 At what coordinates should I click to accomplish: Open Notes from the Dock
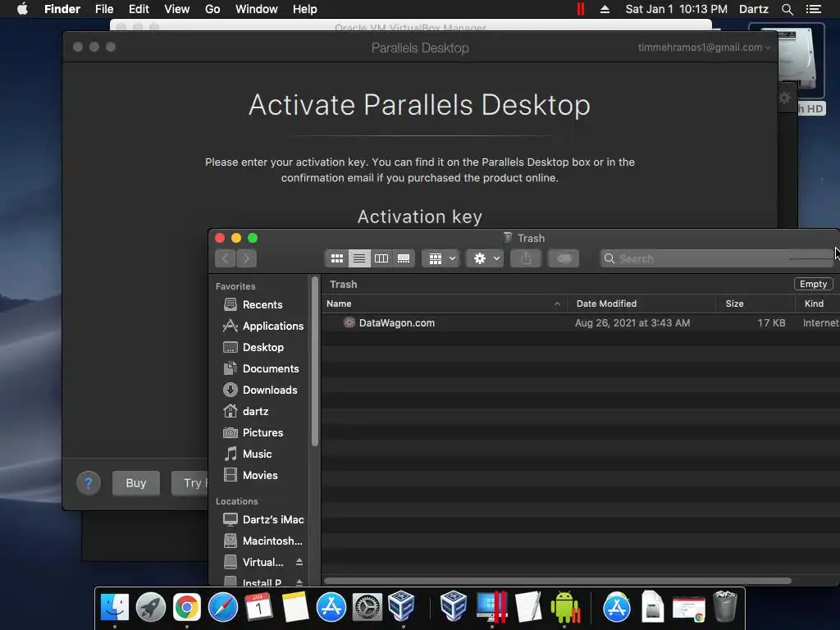[x=295, y=608]
